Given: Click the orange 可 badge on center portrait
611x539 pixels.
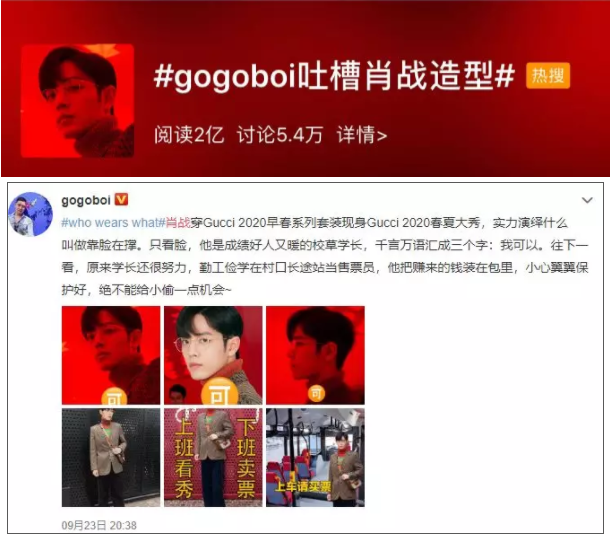Looking at the screenshot, I should 219,392.
